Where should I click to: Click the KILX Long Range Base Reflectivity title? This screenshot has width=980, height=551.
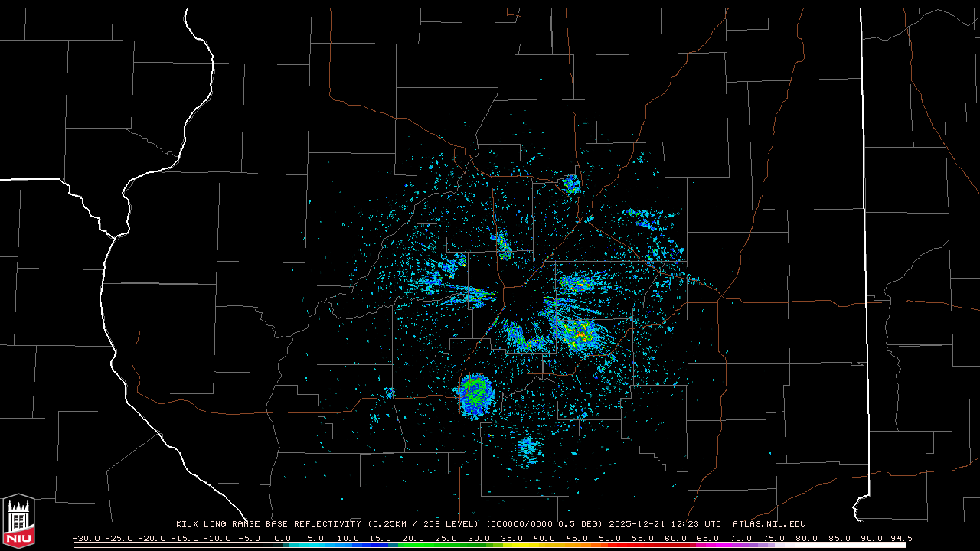pos(268,524)
